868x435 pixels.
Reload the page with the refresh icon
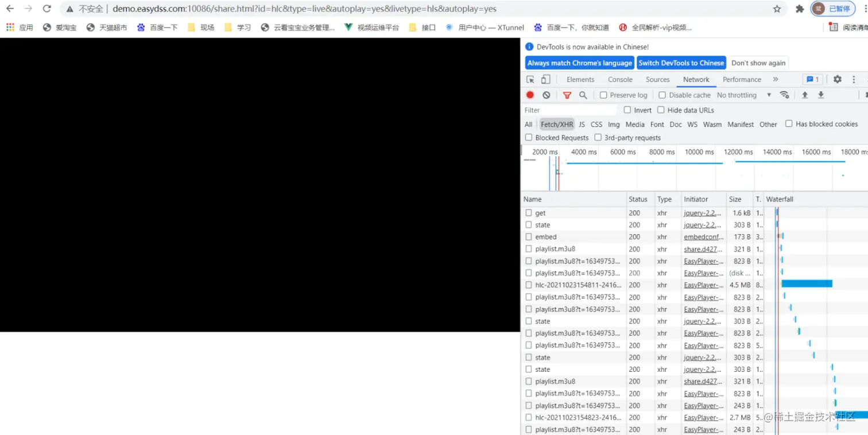[47, 9]
